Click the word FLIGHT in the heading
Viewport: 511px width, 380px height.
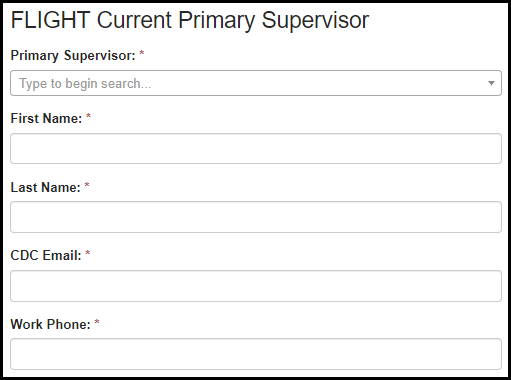(51, 20)
